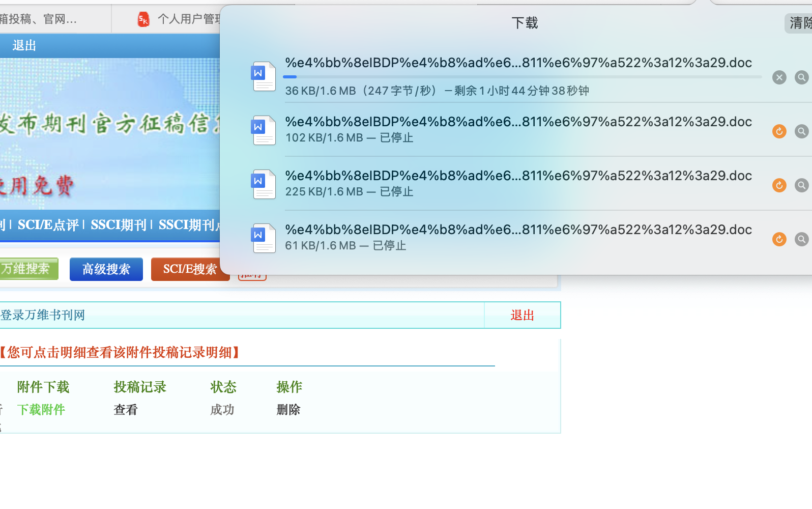Click the Word icon of 61 KB download

coord(264,238)
